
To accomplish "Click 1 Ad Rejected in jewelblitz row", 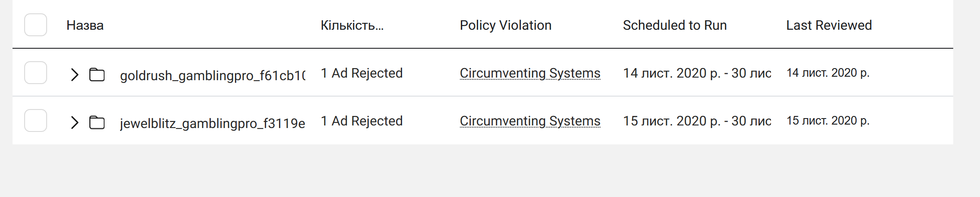I will (x=362, y=121).
